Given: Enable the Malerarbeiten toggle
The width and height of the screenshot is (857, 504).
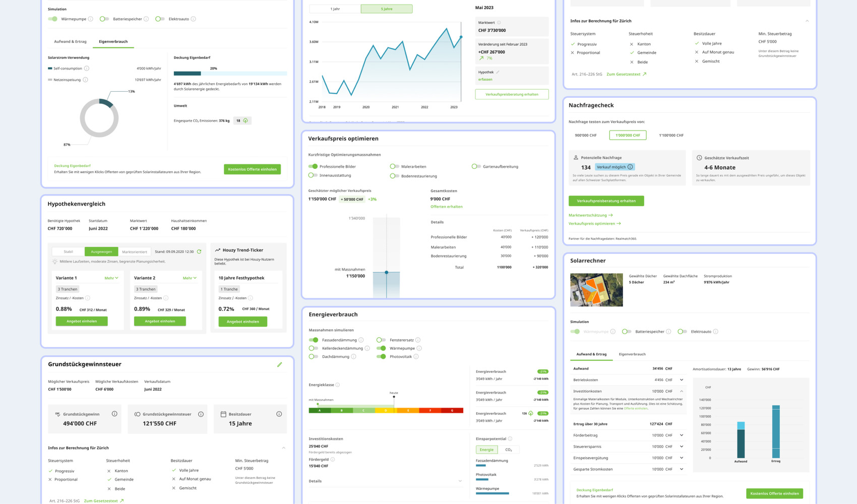Looking at the screenshot, I should coord(394,166).
